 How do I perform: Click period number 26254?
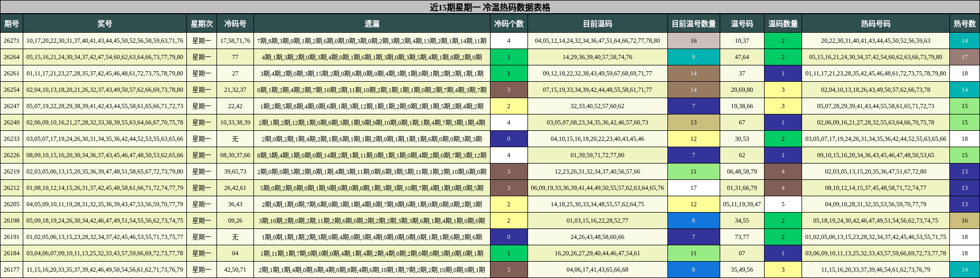coord(12,90)
